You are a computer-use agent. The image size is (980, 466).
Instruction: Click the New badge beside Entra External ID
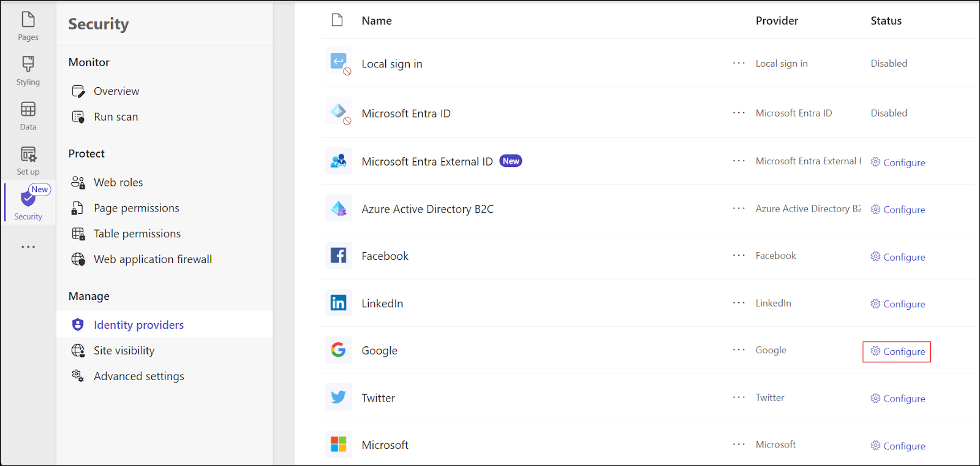[x=511, y=161]
